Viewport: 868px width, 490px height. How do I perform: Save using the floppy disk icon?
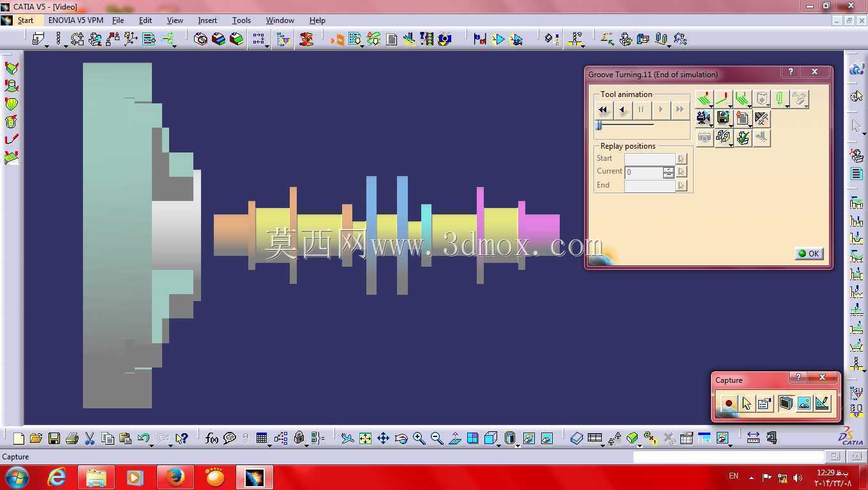point(54,438)
